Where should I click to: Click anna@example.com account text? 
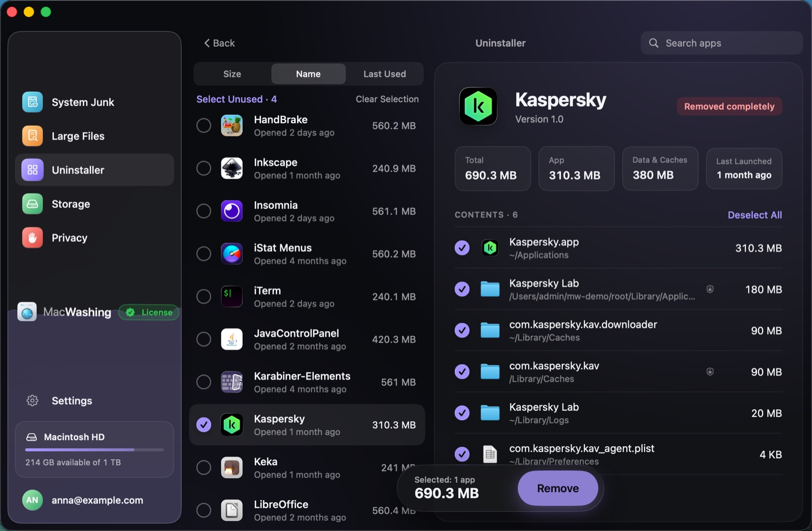point(97,500)
